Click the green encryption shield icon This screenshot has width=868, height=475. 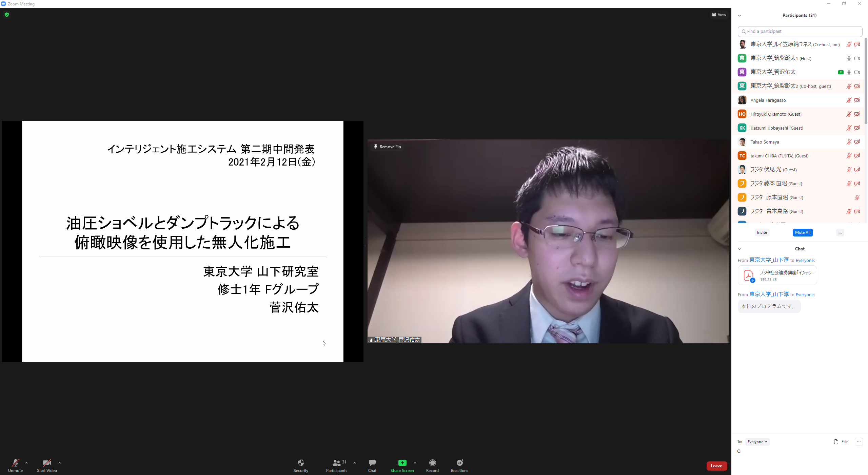click(x=7, y=15)
